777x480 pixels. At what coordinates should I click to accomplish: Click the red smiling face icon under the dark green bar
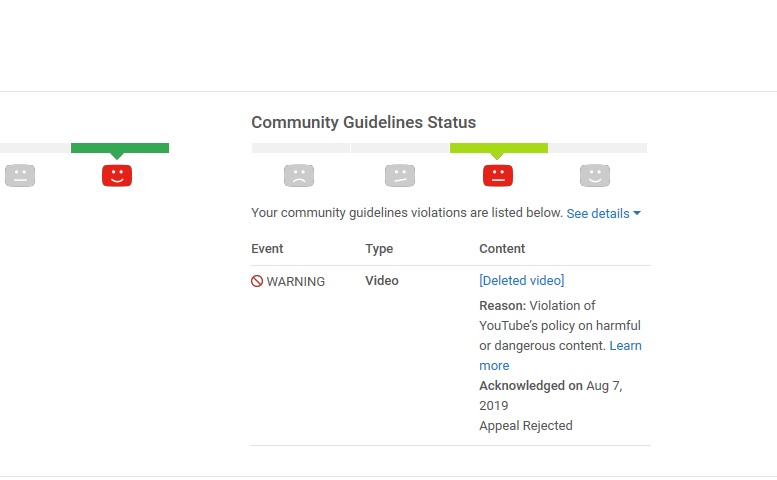pos(117,175)
